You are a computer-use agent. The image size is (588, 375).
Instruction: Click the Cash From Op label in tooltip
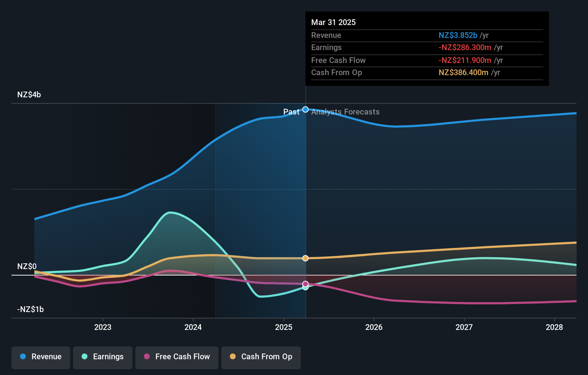(x=337, y=73)
